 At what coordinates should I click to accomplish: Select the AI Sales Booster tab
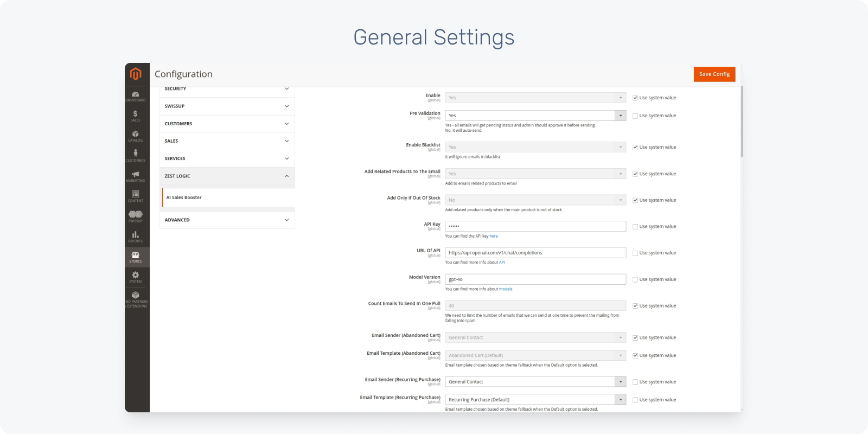tap(184, 197)
